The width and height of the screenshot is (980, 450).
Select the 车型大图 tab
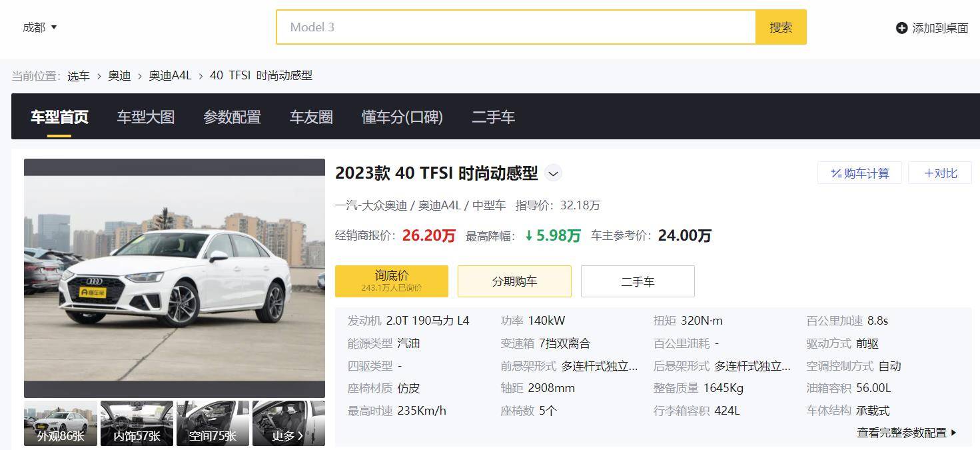(145, 117)
